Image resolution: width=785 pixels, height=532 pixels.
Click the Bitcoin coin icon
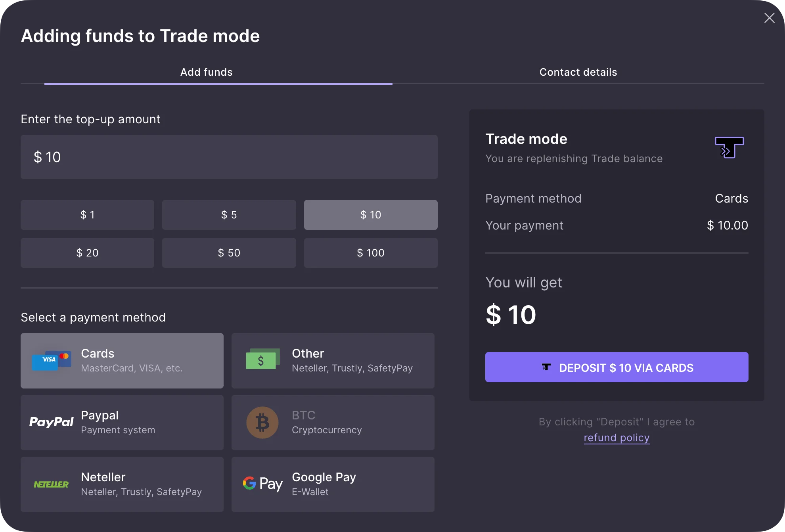click(x=262, y=422)
